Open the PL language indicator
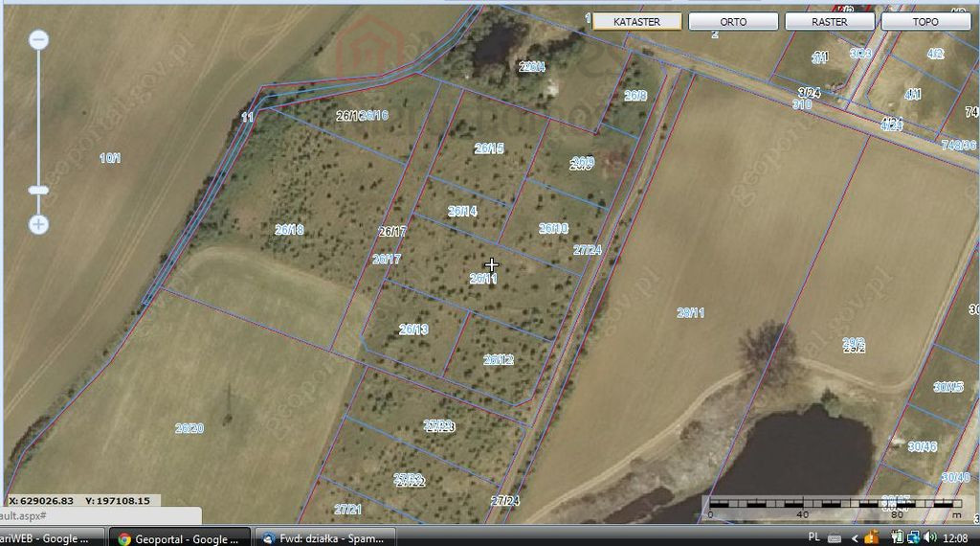980x546 pixels. 813,536
